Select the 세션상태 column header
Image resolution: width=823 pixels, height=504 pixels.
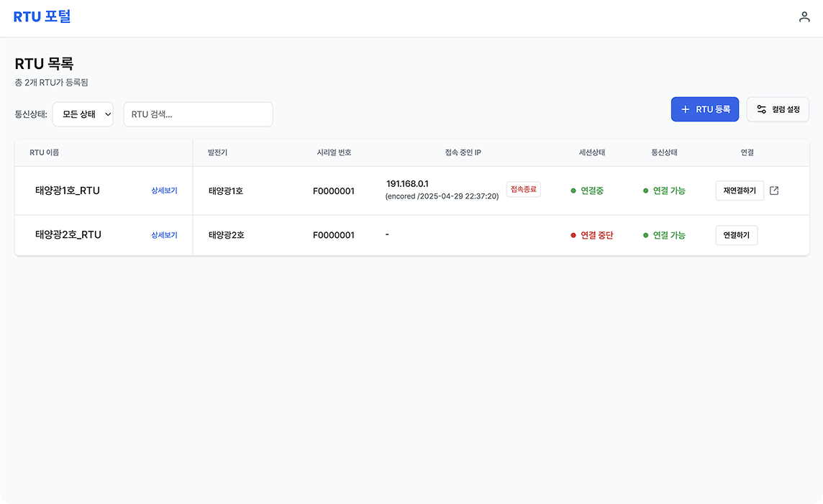(x=591, y=152)
